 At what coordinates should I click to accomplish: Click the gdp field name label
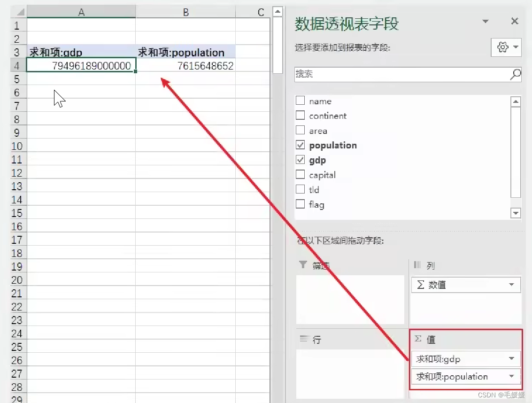point(317,160)
